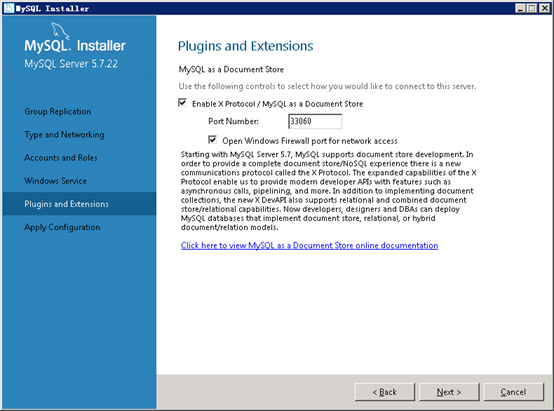Viewport: 554px width, 411px height.
Task: Go to Apply Configuration step
Action: [x=62, y=227]
